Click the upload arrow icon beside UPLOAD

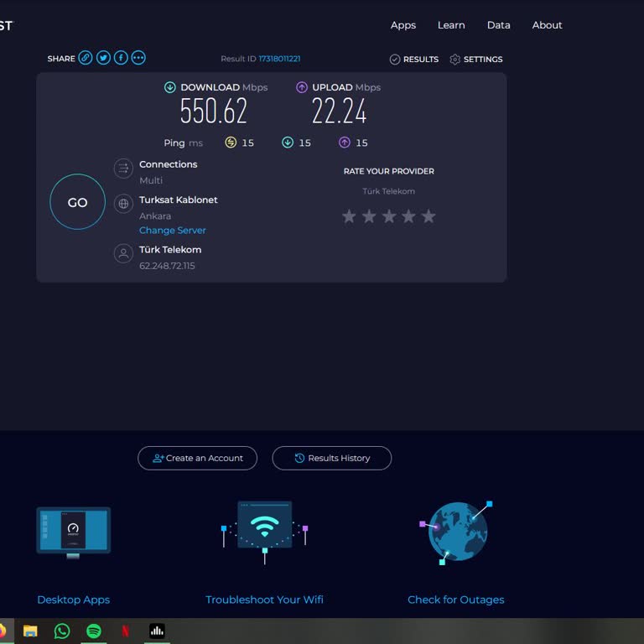pyautogui.click(x=302, y=87)
